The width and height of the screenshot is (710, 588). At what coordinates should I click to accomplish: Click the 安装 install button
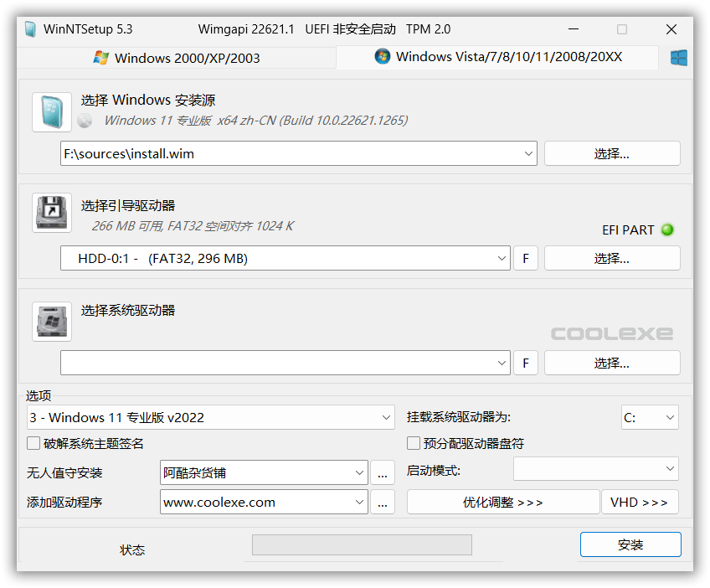[630, 544]
